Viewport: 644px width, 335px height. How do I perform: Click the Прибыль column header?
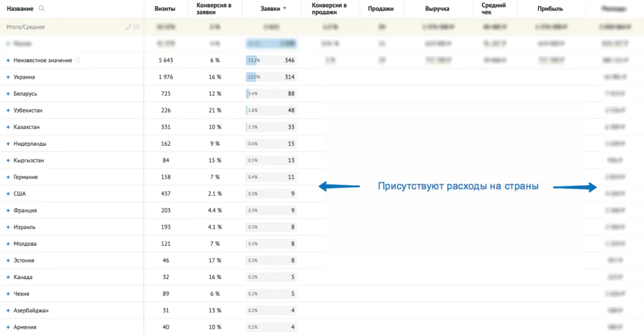click(x=550, y=9)
